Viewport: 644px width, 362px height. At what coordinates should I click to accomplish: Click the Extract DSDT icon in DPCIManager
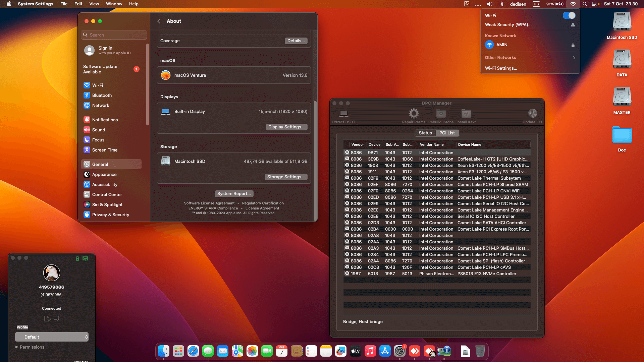pyautogui.click(x=343, y=116)
